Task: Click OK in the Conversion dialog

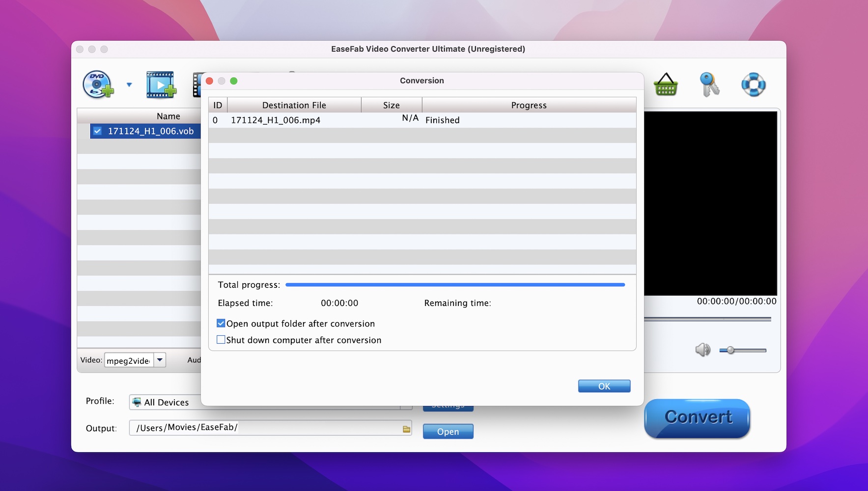Action: point(604,386)
